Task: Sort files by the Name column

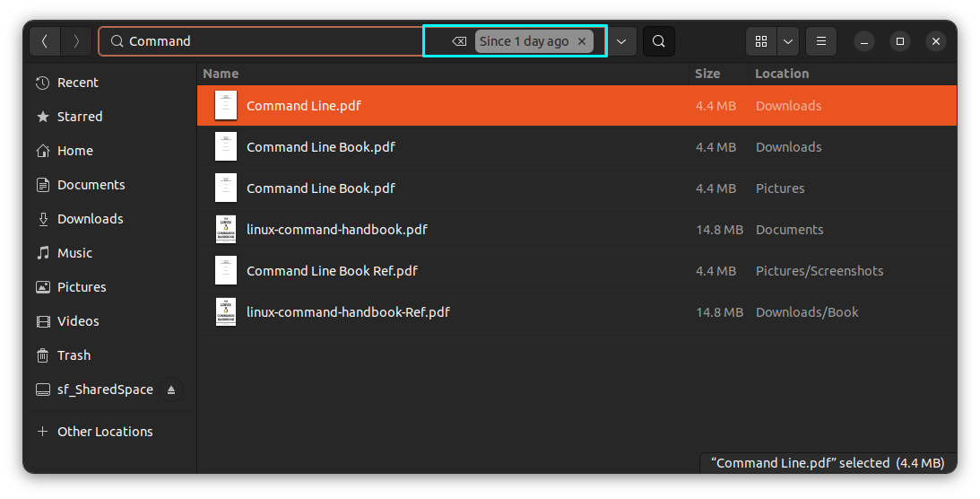Action: click(x=221, y=74)
